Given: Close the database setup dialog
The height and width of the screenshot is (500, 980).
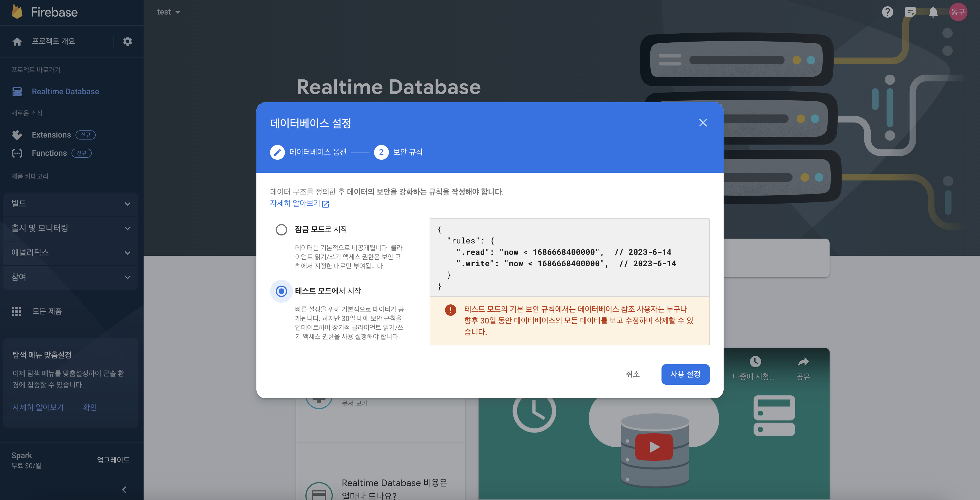Looking at the screenshot, I should point(703,123).
